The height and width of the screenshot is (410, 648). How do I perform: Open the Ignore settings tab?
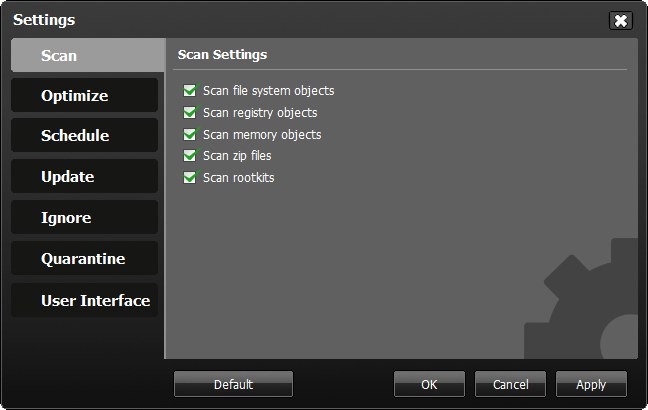(x=85, y=217)
